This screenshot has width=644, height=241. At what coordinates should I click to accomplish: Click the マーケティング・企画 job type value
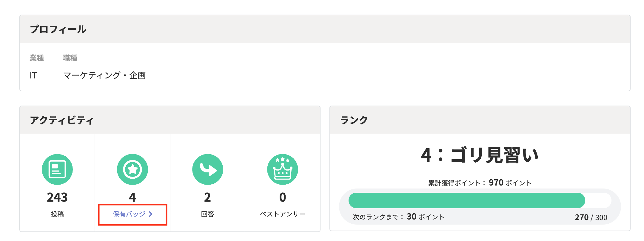(x=104, y=75)
